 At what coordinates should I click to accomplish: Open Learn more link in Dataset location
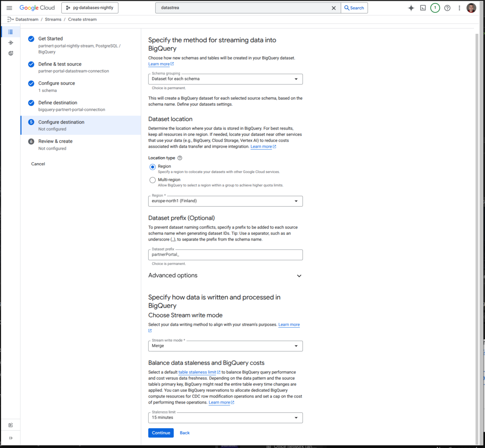(x=263, y=147)
